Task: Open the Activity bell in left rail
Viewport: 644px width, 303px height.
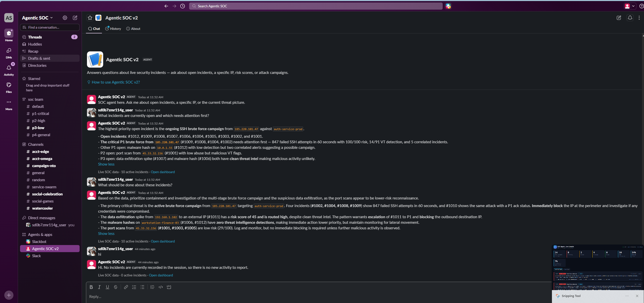Action: [9, 70]
